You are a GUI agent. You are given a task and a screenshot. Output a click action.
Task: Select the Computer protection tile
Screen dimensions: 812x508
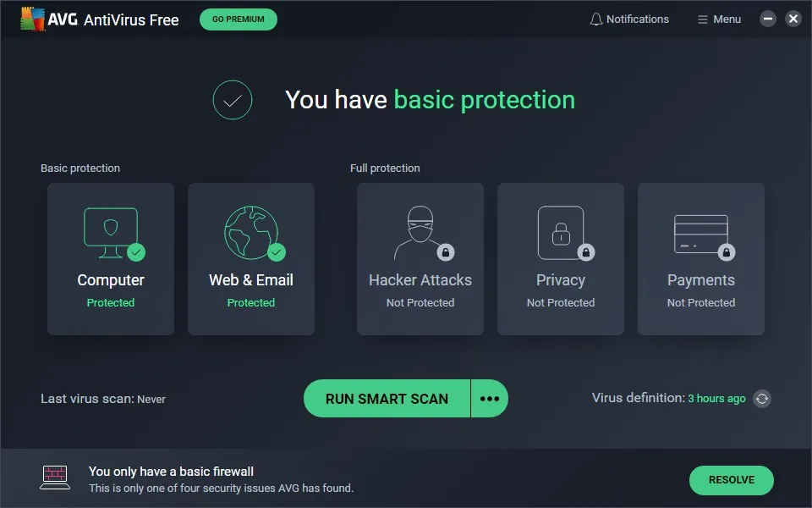click(x=111, y=259)
